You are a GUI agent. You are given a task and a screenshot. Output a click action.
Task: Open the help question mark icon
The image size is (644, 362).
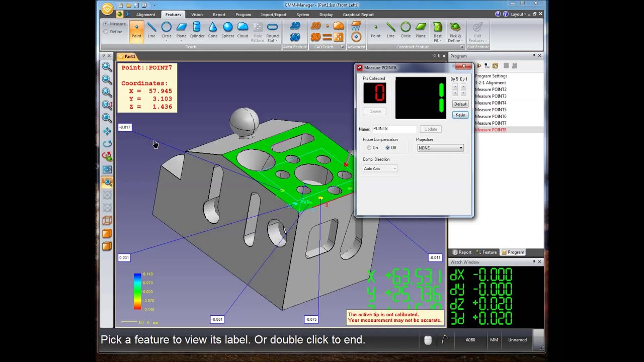pos(498,14)
